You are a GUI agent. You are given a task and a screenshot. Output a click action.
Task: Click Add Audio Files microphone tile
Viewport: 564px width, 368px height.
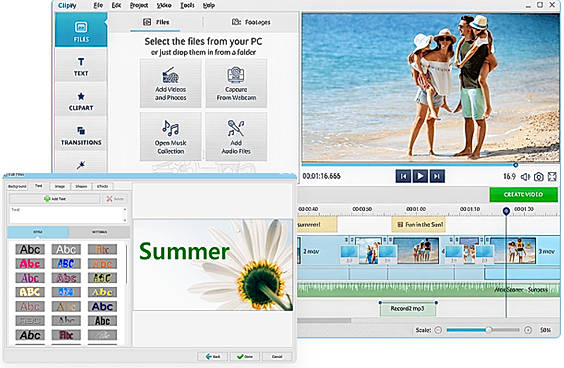point(236,136)
